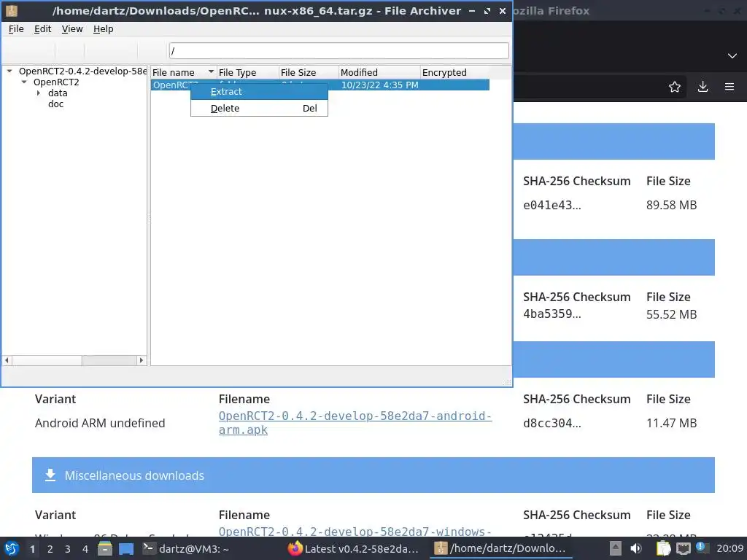747x560 pixels.
Task: Open the network monitor tray icon
Action: coord(683,548)
